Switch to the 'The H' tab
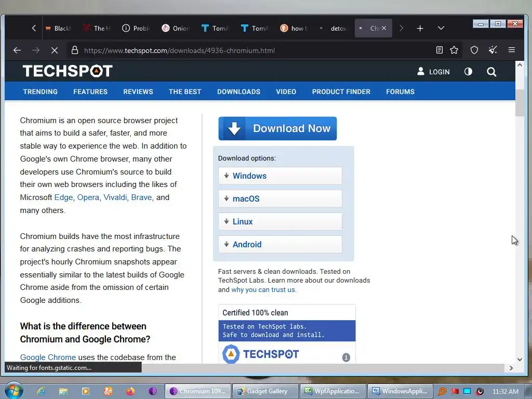Image resolution: width=532 pixels, height=399 pixels. [97, 28]
